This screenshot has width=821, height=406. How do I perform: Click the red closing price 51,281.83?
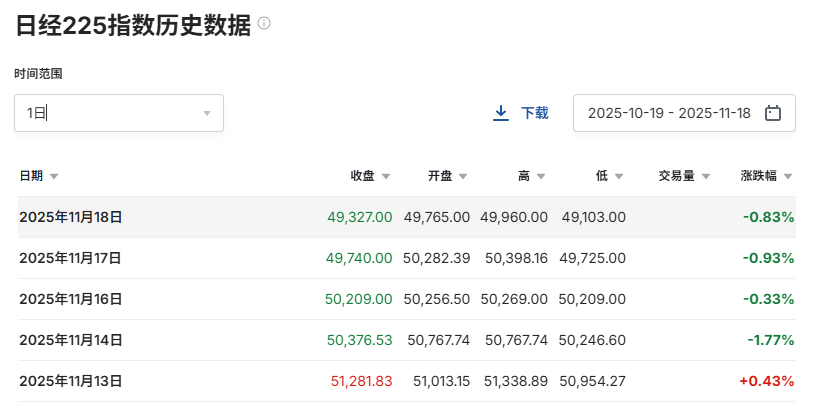(x=361, y=381)
